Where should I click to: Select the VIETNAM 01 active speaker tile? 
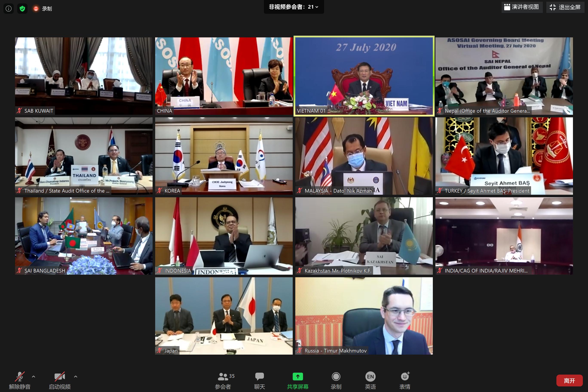click(x=364, y=76)
